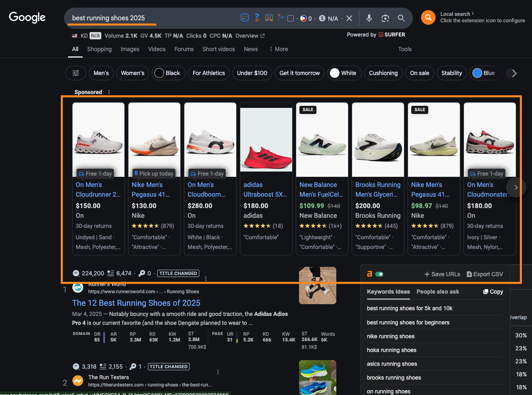Open the Surfer Overview external link

[x=250, y=36]
